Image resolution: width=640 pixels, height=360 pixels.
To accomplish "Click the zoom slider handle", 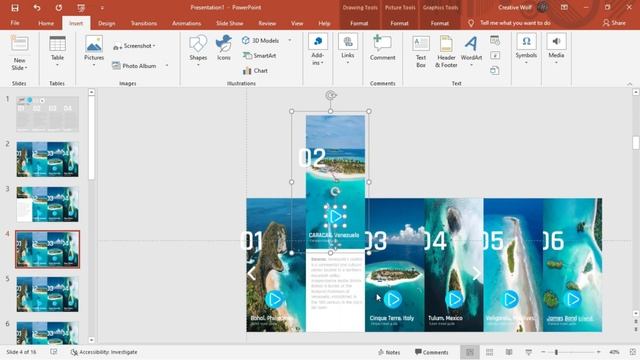I will click(x=556, y=352).
